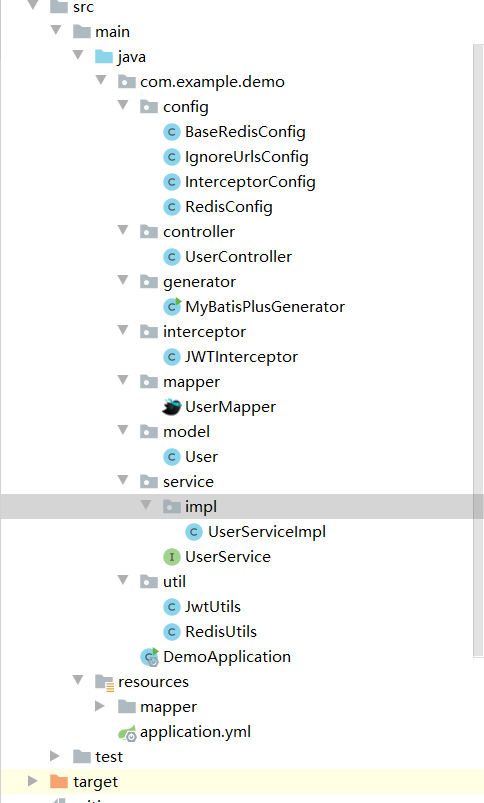Click the DemoApplication Spring Boot icon
The width and height of the screenshot is (484, 803).
click(x=150, y=657)
